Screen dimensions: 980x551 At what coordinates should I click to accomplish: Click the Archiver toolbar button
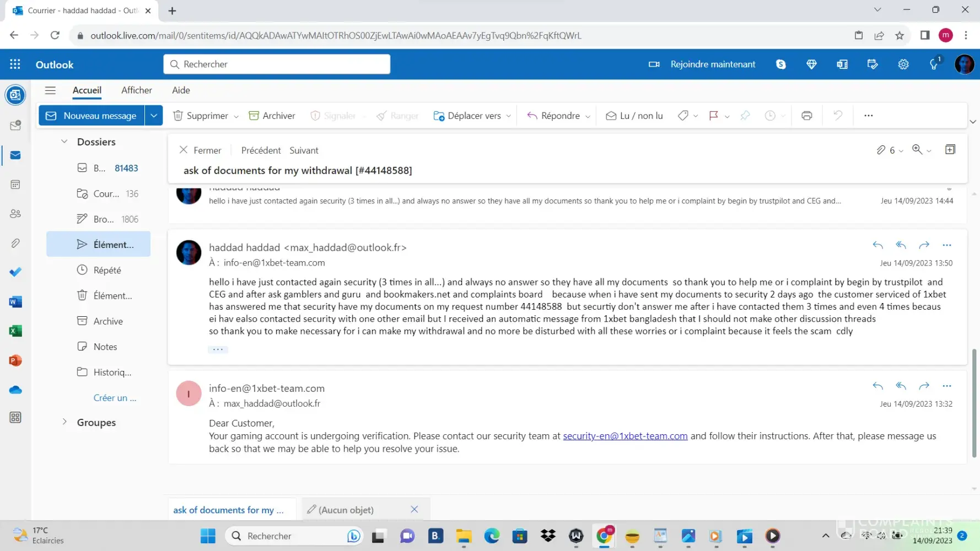[272, 116]
